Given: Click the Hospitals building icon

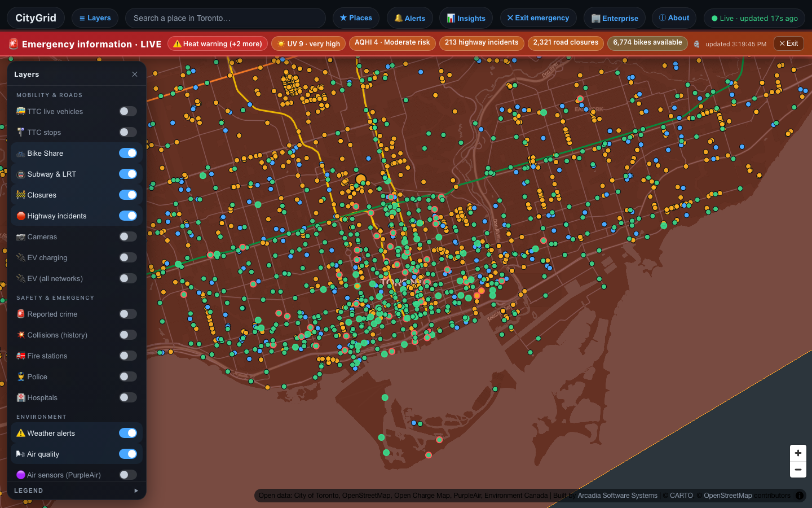Looking at the screenshot, I should coord(21,397).
